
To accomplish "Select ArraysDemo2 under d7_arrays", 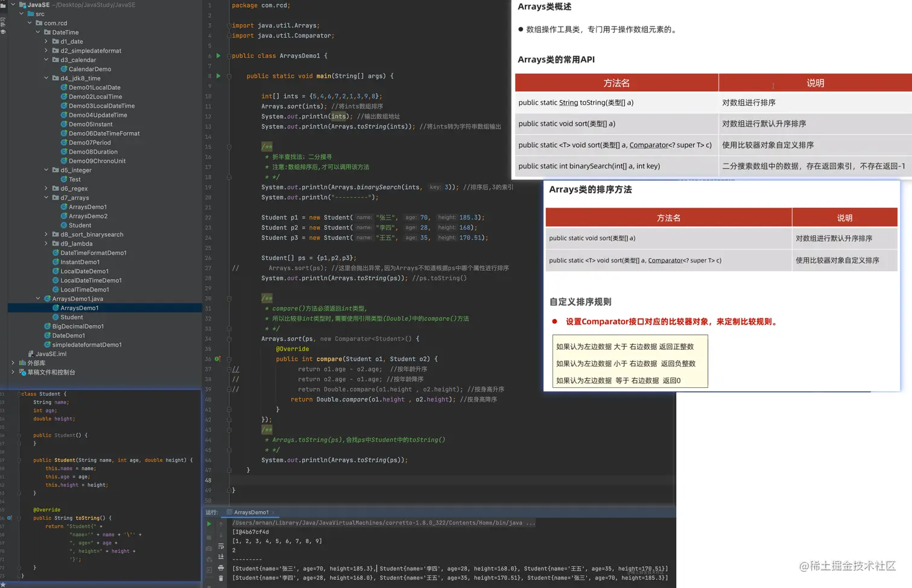I will coord(88,216).
